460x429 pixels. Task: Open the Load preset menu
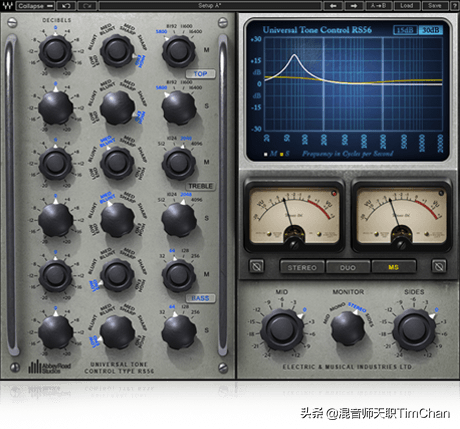(x=406, y=6)
